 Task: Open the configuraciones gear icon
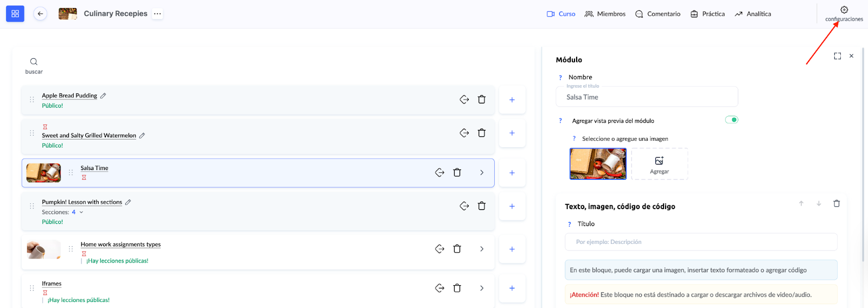(x=844, y=10)
